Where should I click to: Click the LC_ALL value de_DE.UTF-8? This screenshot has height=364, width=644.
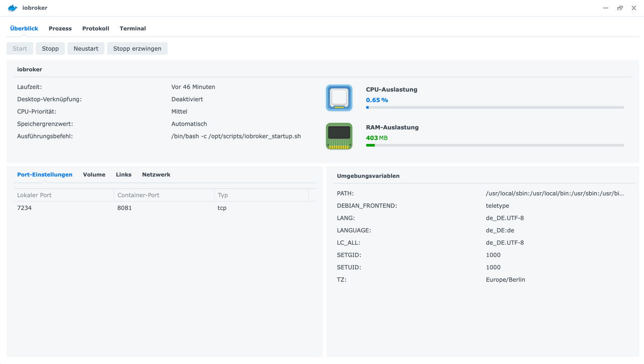[505, 243]
